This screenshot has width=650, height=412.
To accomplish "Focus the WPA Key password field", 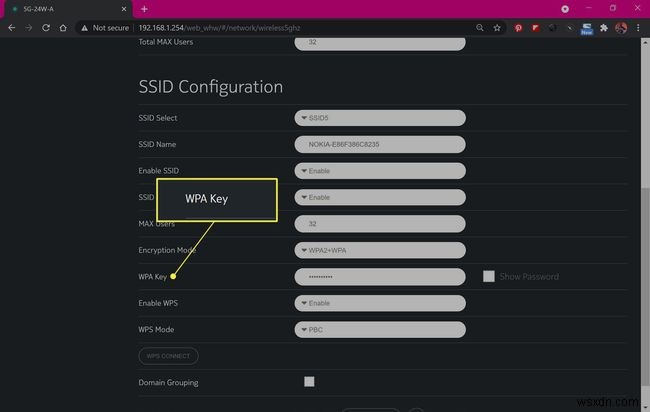I will pyautogui.click(x=380, y=276).
